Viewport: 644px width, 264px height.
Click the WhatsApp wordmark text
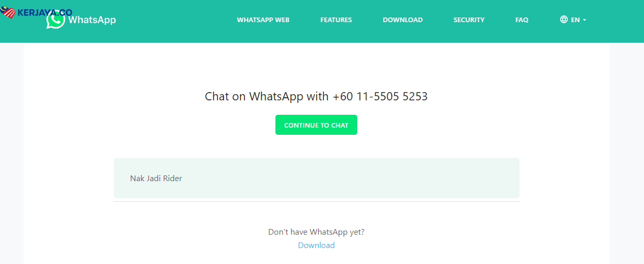92,20
